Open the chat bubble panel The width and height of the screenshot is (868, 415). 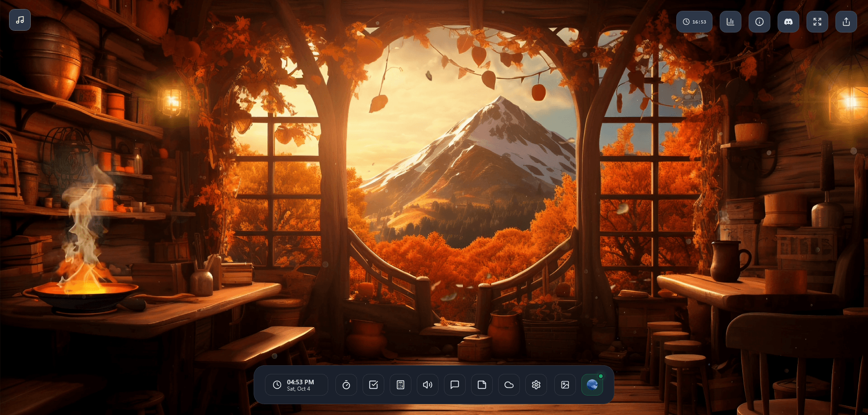click(x=454, y=385)
